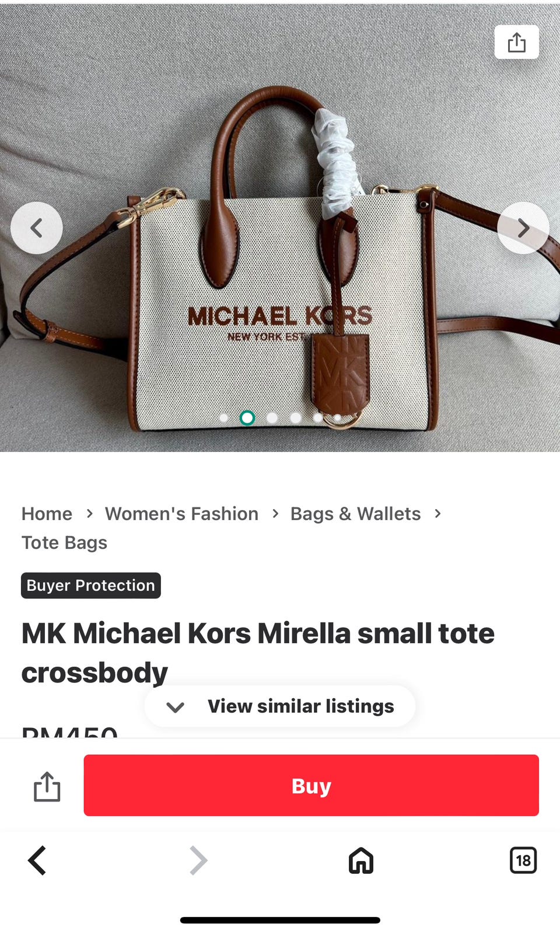Tap the share icon over the bag photo

click(516, 42)
